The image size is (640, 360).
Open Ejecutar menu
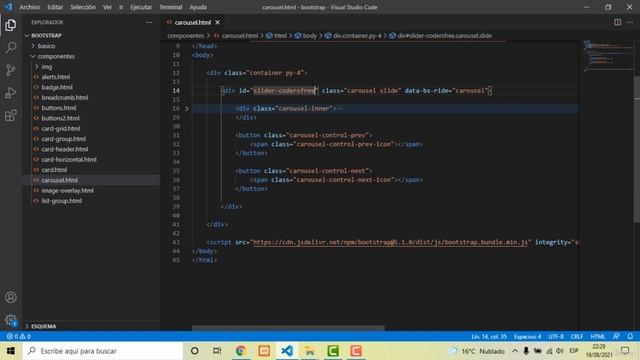pyautogui.click(x=141, y=7)
